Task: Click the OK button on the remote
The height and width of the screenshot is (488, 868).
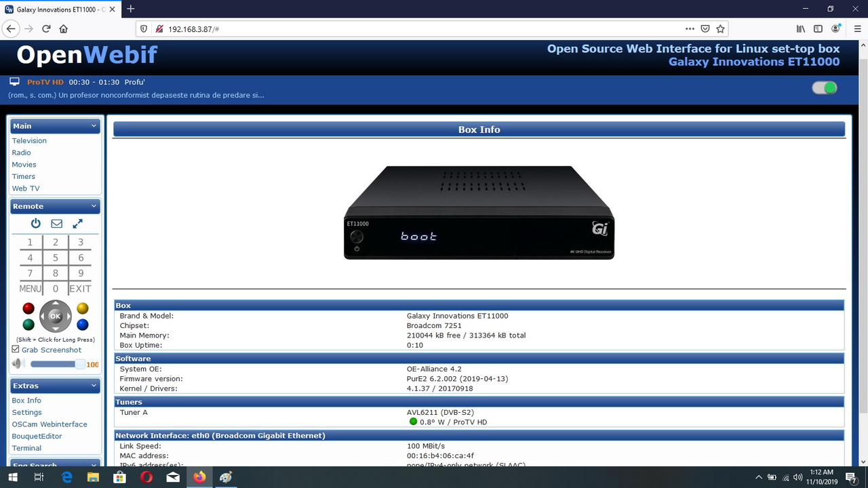Action: [55, 316]
